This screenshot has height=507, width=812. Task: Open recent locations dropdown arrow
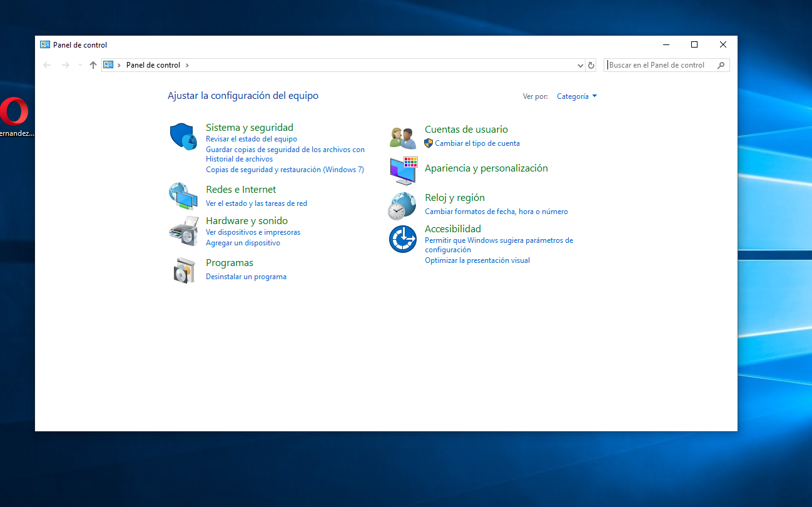point(80,65)
